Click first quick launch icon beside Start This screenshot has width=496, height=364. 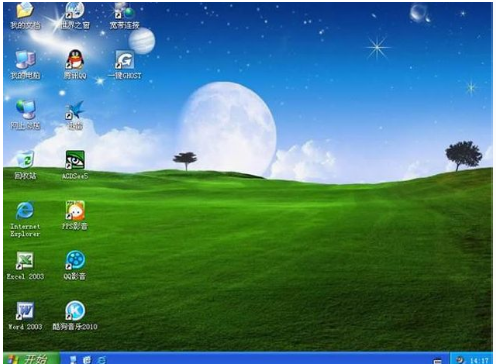point(73,360)
